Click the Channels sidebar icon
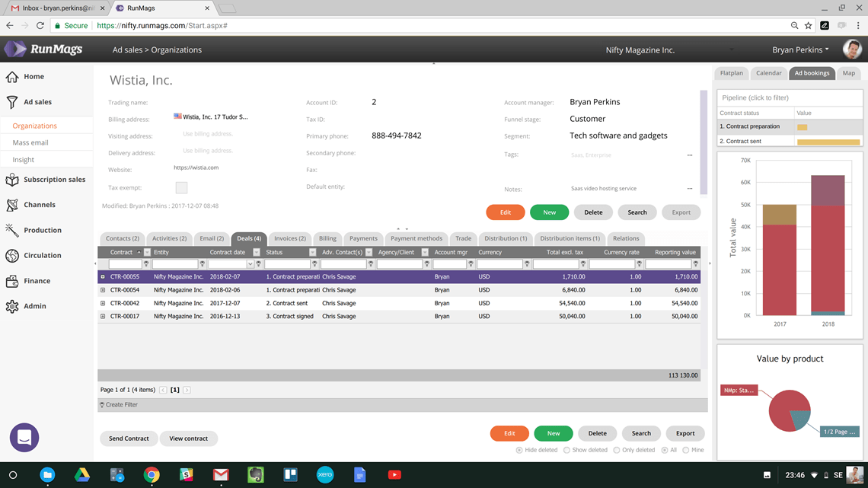 tap(12, 205)
